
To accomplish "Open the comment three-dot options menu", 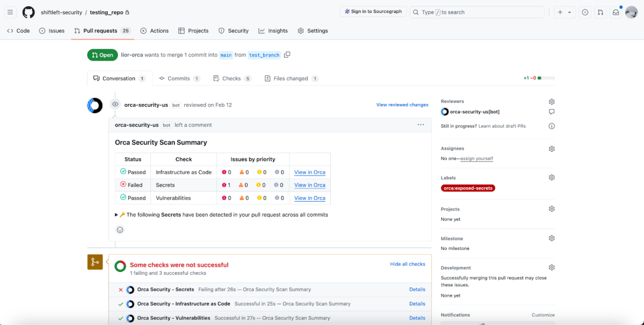I will pos(421,124).
